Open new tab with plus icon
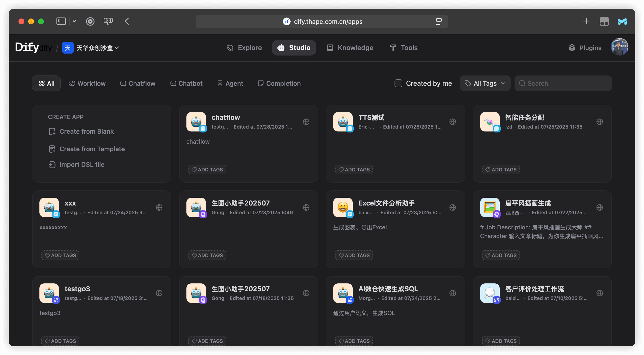The width and height of the screenshot is (644, 355). click(586, 21)
